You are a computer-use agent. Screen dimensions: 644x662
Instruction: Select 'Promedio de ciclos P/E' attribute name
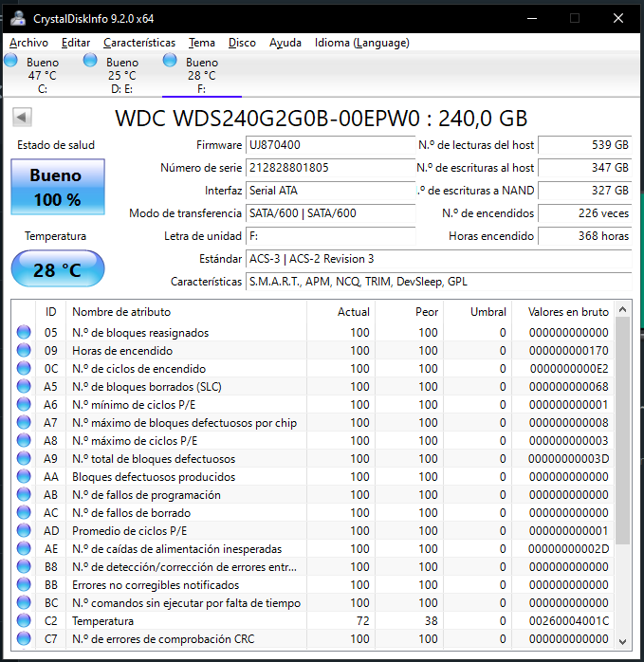129,531
